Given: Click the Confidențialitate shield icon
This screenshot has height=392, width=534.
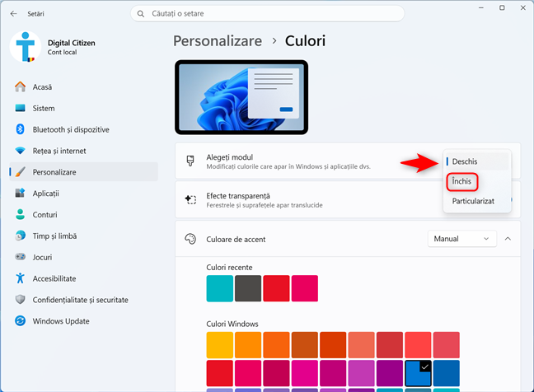Looking at the screenshot, I should 20,300.
